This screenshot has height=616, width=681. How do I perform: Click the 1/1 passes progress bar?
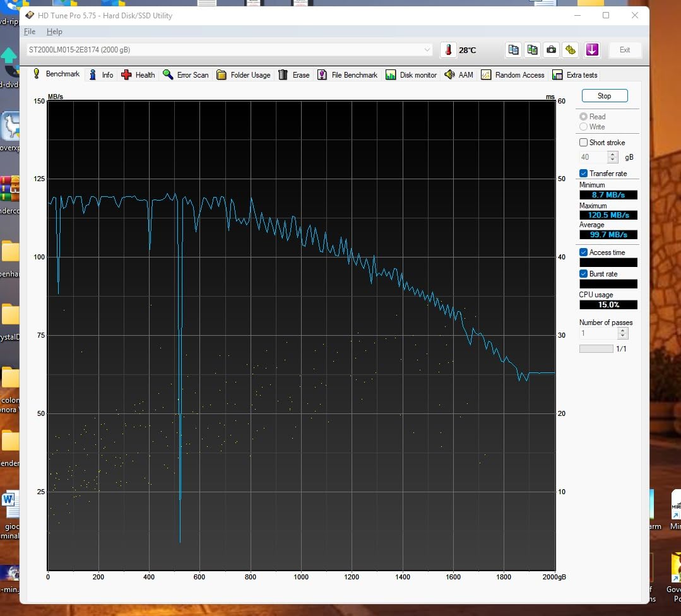point(596,349)
